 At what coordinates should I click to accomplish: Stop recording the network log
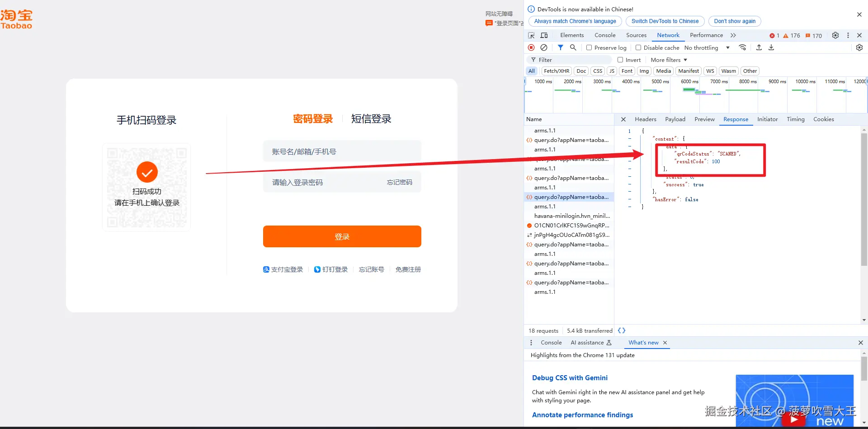(x=531, y=47)
